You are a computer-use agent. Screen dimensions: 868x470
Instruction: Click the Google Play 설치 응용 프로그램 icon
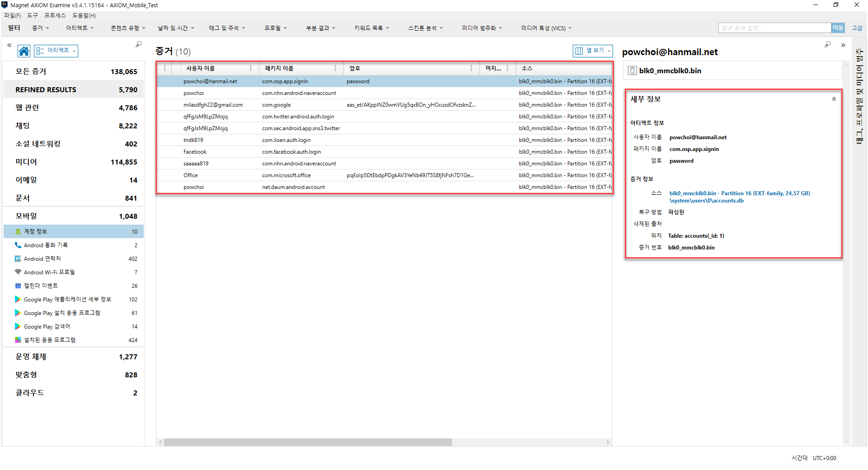[18, 313]
